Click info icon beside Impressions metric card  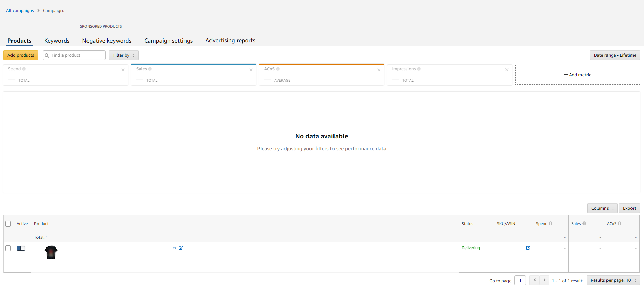419,69
